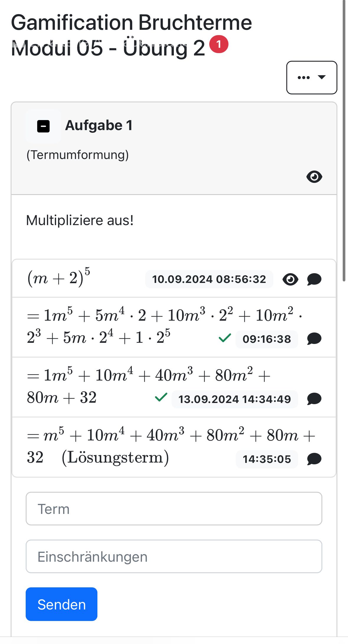Open comment bubble for (m+2)^5 row
The image size is (348, 644).
(x=314, y=279)
